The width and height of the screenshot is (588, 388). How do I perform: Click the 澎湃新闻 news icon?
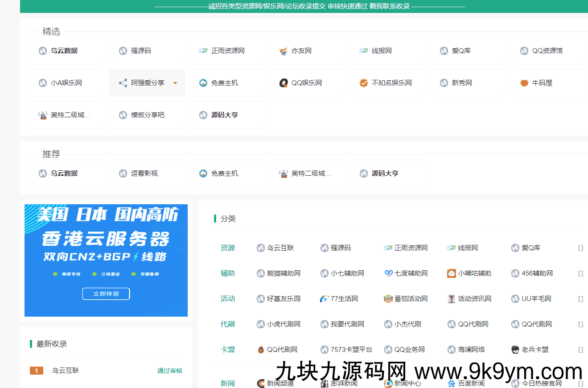325,383
